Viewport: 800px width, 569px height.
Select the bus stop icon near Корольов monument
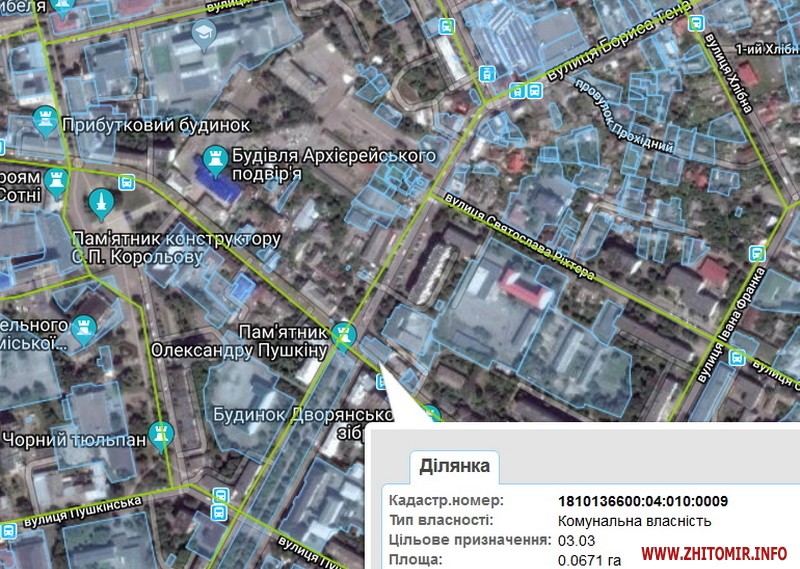click(127, 183)
